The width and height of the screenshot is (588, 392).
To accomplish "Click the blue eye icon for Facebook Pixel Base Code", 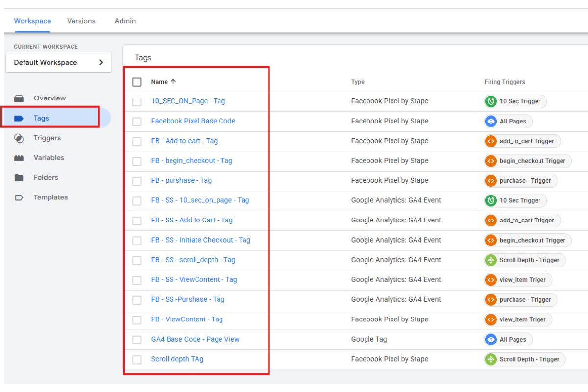I will coord(490,121).
